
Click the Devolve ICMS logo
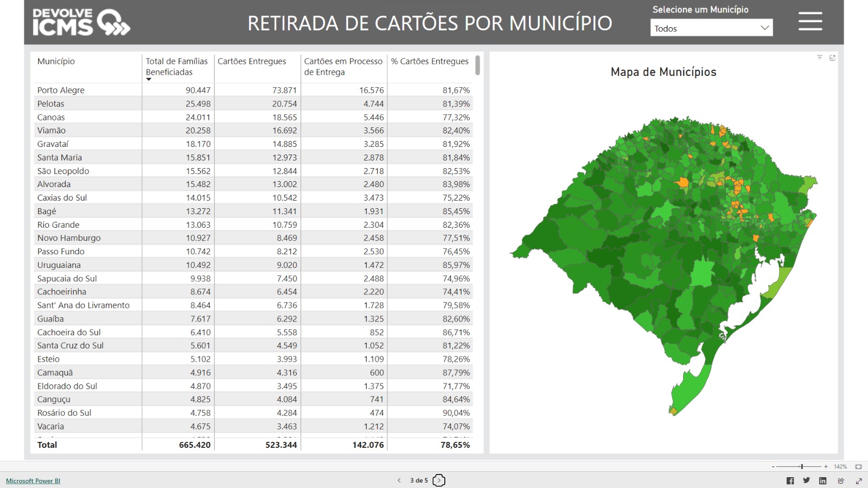click(81, 22)
